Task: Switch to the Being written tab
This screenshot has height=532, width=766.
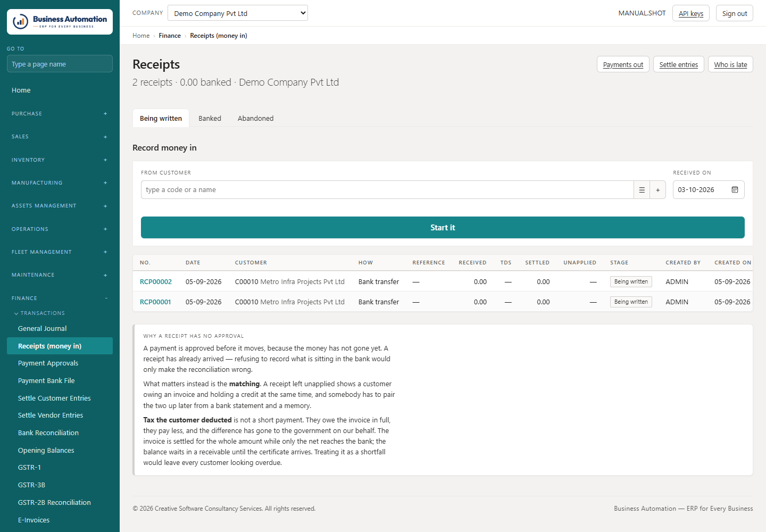Action: pyautogui.click(x=161, y=119)
